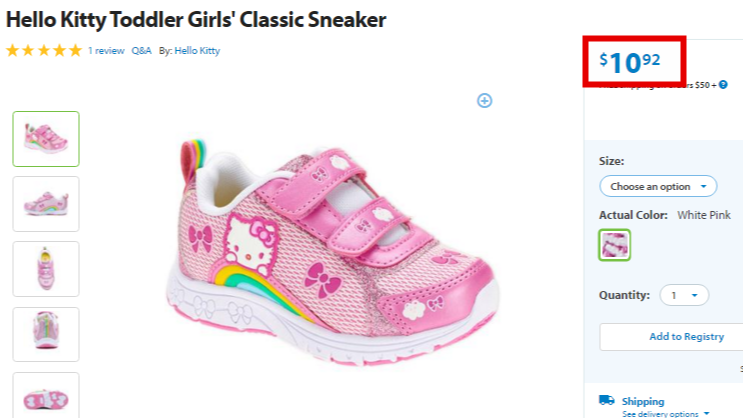
Task: Select the third thumbnail showing the front view
Action: tap(46, 269)
